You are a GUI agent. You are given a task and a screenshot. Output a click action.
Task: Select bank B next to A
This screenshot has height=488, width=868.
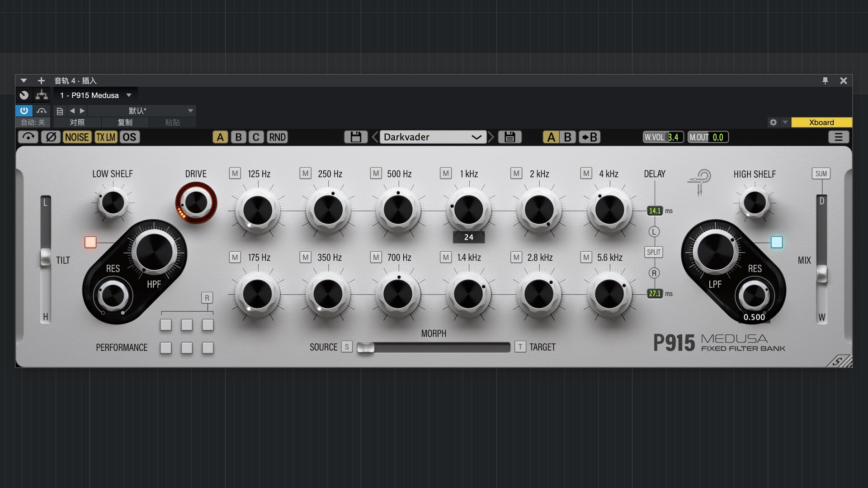(238, 137)
